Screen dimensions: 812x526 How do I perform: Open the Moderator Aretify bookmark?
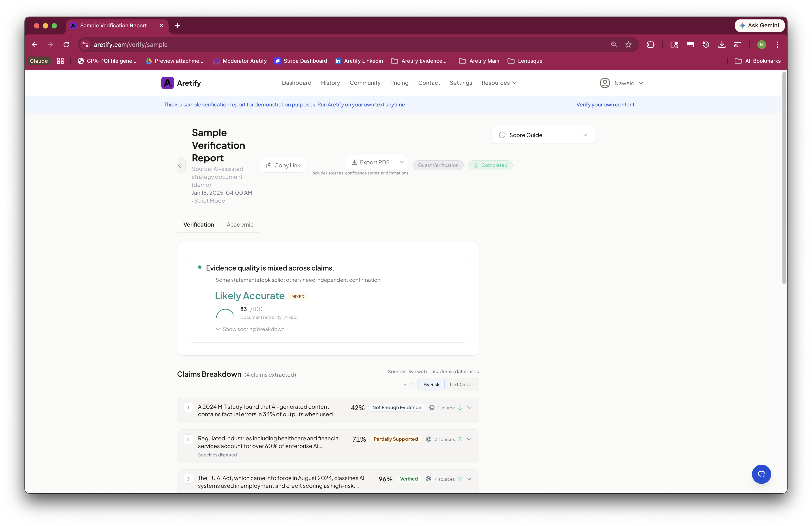[240, 61]
